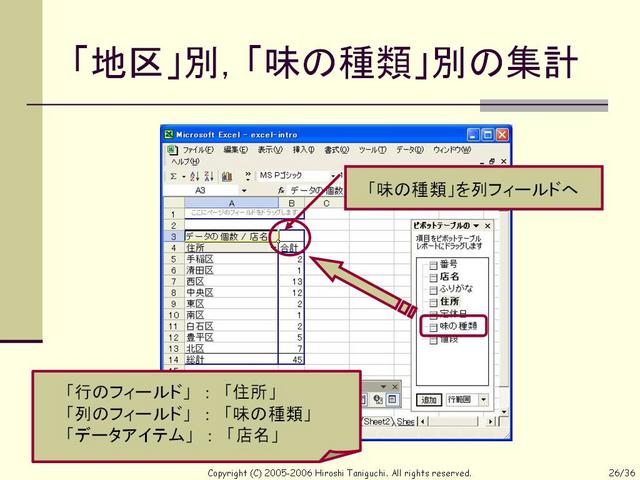The image size is (640, 480).
Task: Select the 中央区 cell
Action: pos(231,293)
